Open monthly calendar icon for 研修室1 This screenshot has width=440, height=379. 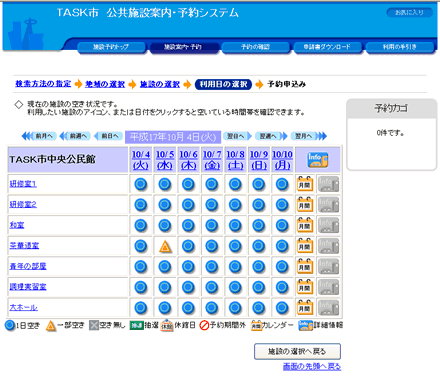coord(305,184)
